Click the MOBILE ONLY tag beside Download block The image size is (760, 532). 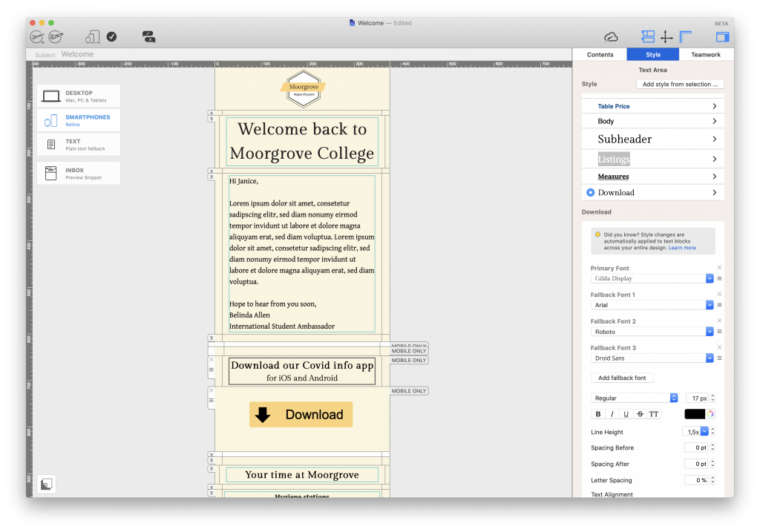[409, 391]
